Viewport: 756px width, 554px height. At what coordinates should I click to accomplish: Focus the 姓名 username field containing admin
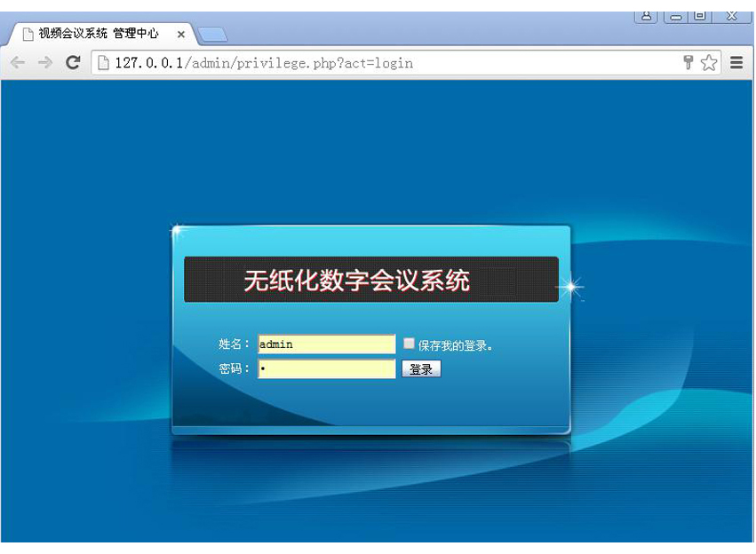[x=326, y=344]
